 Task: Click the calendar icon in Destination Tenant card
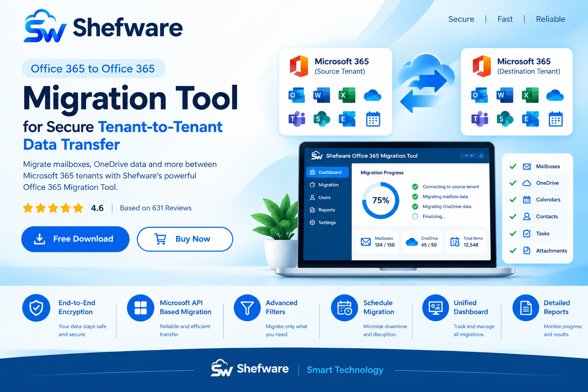(x=555, y=119)
